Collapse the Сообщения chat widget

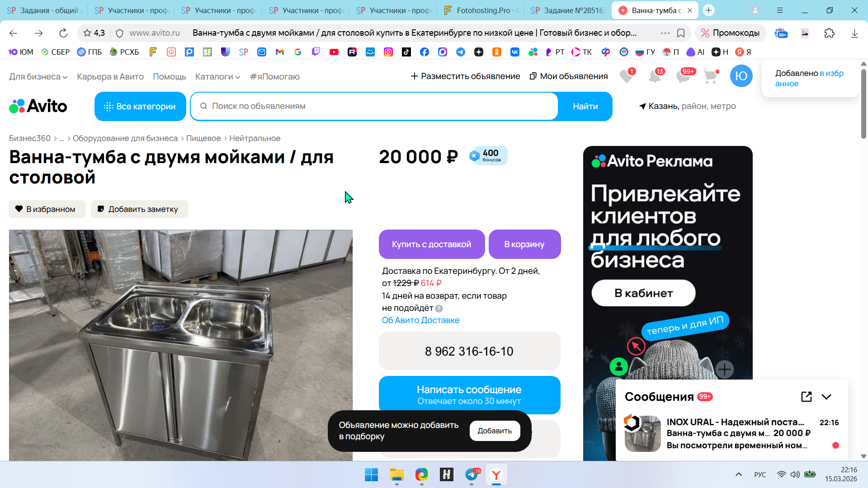826,397
